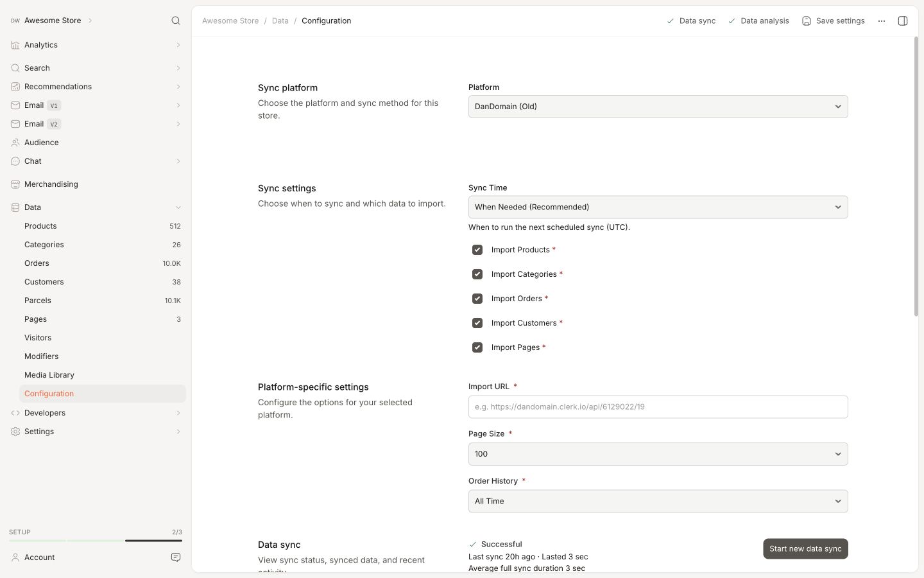The width and height of the screenshot is (924, 578).
Task: Uncheck Import Products checkbox
Action: (477, 250)
